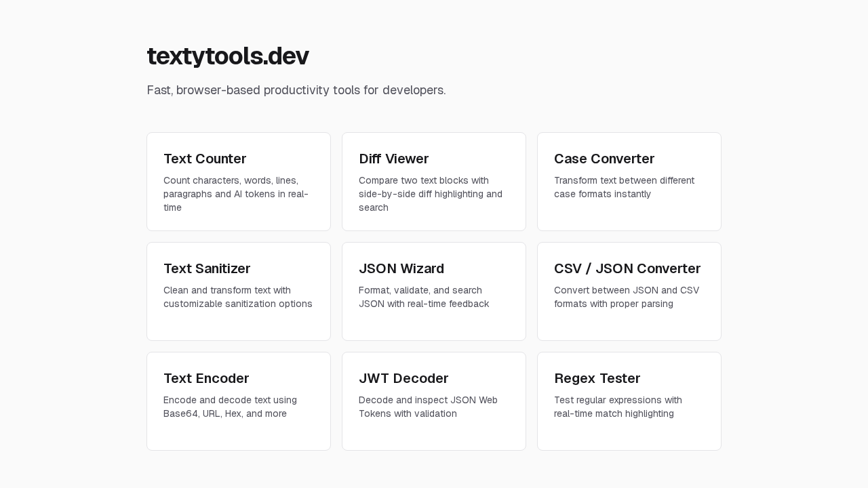This screenshot has height=488, width=868.
Task: Click the developer tools tagline text
Action: pos(296,90)
